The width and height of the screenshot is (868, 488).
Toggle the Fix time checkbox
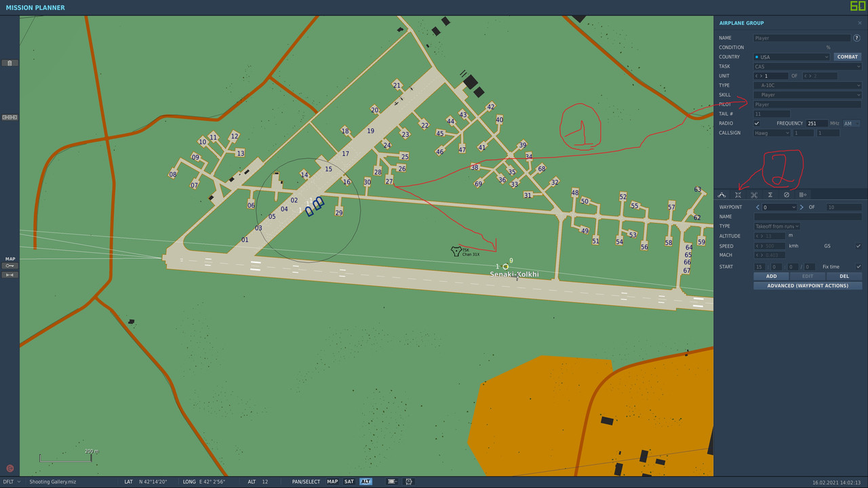[x=859, y=266]
